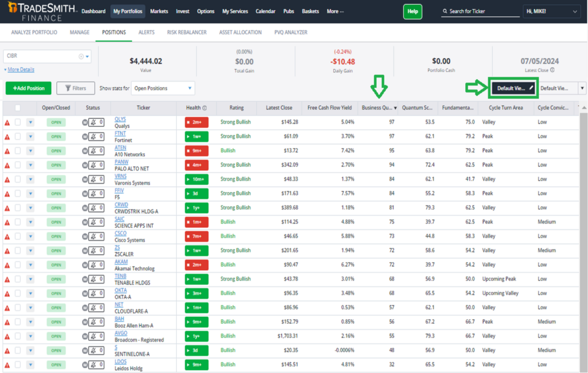Screen dimensions: 588x373
Task: Open the AVGO ticker link
Action: (x=121, y=333)
